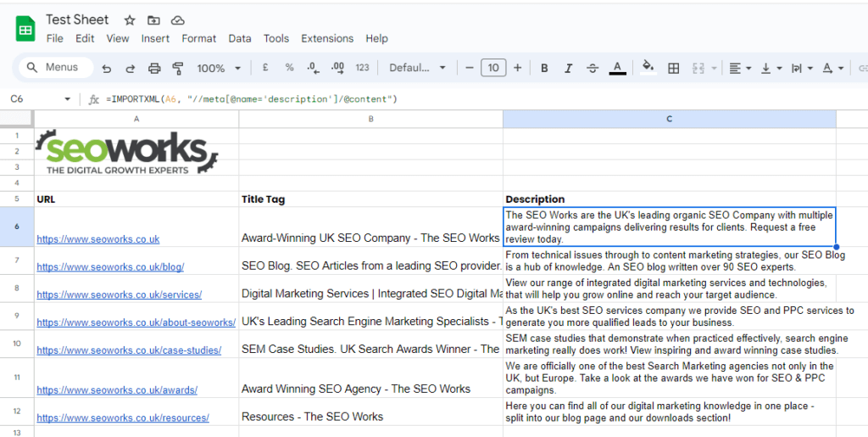Click the font size 10 field
The width and height of the screenshot is (868, 437).
click(x=493, y=68)
